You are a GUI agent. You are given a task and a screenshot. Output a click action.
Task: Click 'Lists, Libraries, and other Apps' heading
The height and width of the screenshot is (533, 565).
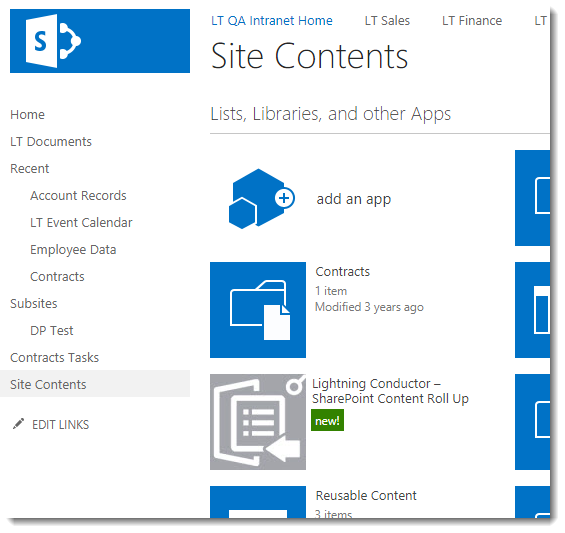[330, 114]
